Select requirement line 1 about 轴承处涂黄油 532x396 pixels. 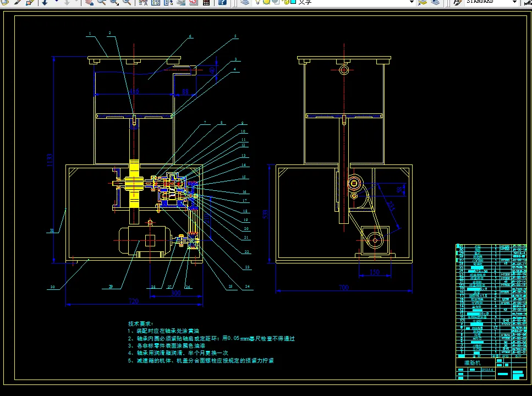(163, 331)
